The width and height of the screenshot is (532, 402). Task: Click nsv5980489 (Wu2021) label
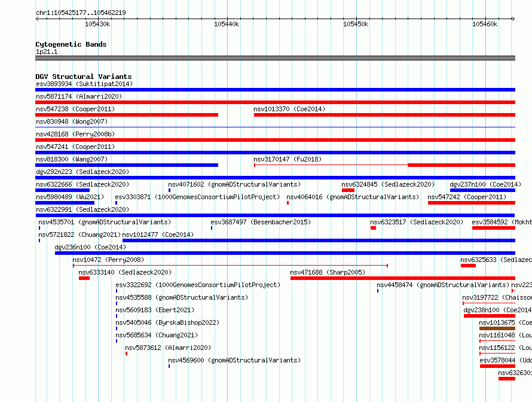[x=70, y=197]
